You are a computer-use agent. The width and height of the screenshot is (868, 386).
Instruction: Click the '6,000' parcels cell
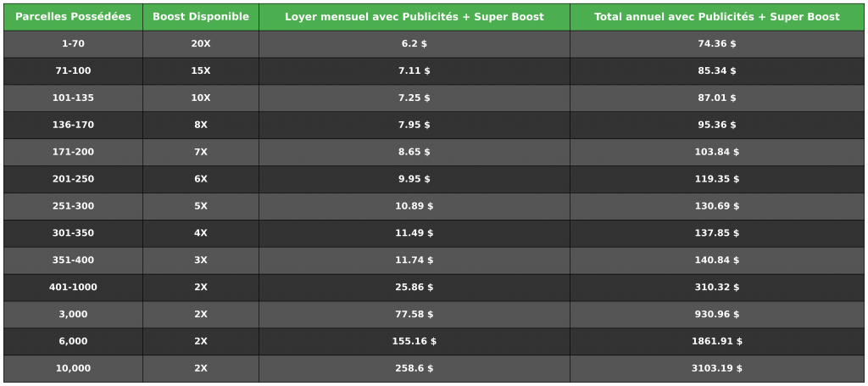tap(73, 342)
